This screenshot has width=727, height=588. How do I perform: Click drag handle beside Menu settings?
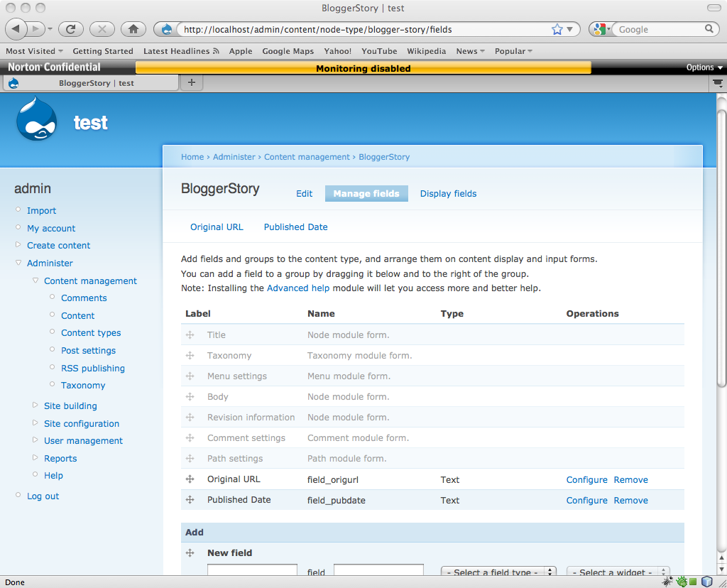coord(190,376)
